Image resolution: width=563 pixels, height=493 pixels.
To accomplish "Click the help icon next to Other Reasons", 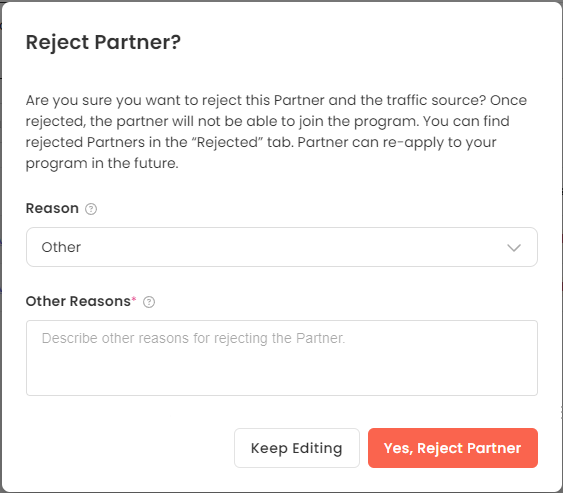I will click(x=149, y=302).
